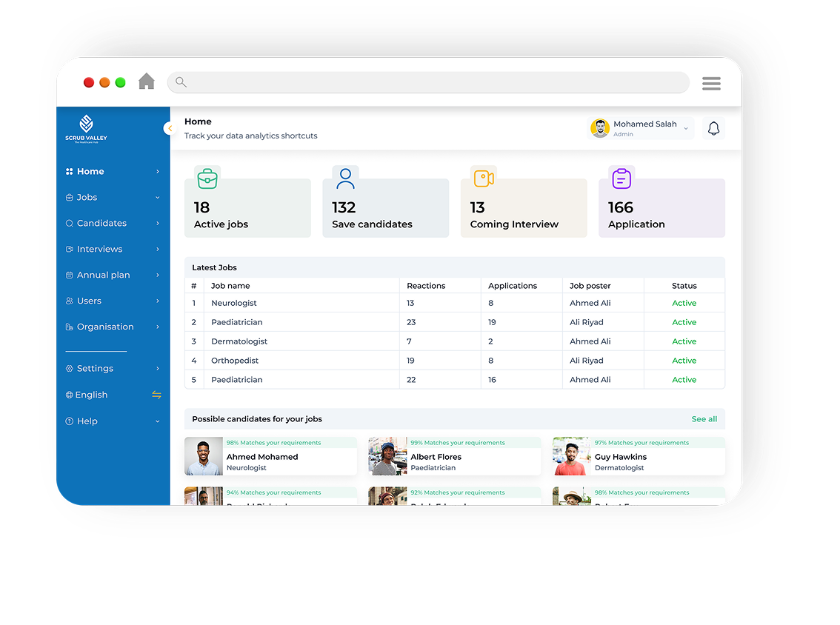
Task: Click the purple clipboard Application icon
Action: coord(621,178)
